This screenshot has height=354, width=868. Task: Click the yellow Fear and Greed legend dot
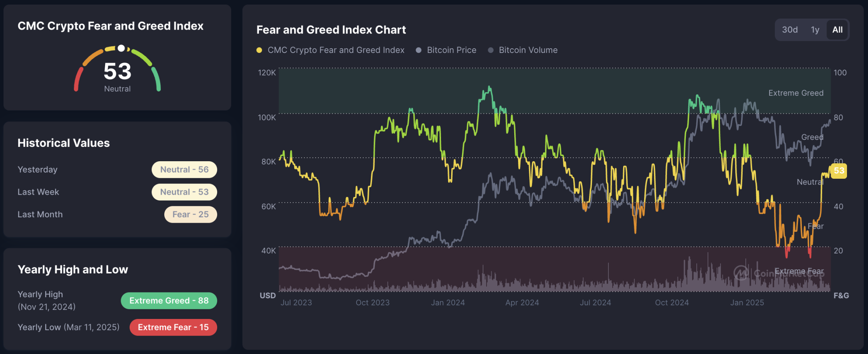(259, 50)
